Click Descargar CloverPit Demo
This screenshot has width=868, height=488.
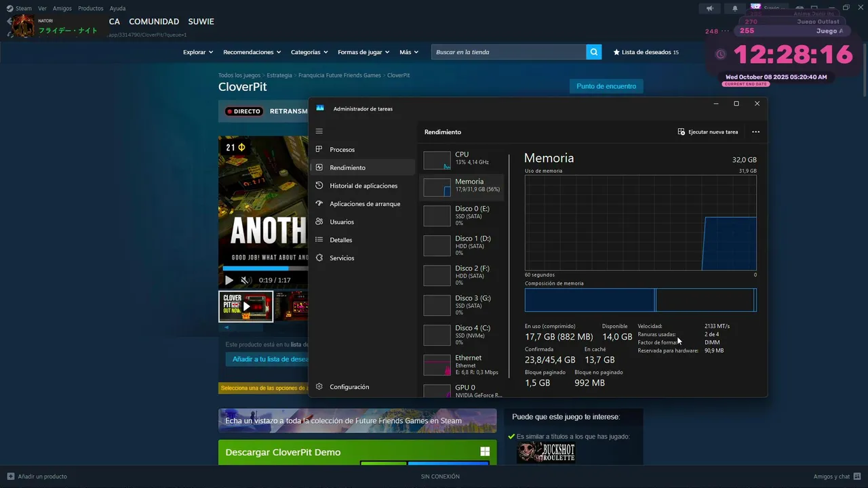point(283,452)
